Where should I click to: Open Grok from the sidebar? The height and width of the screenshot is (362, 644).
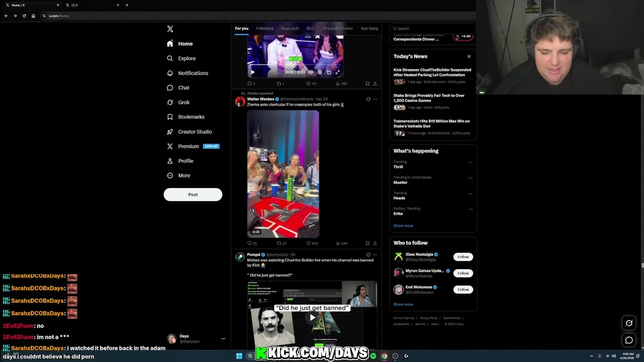(x=178, y=102)
